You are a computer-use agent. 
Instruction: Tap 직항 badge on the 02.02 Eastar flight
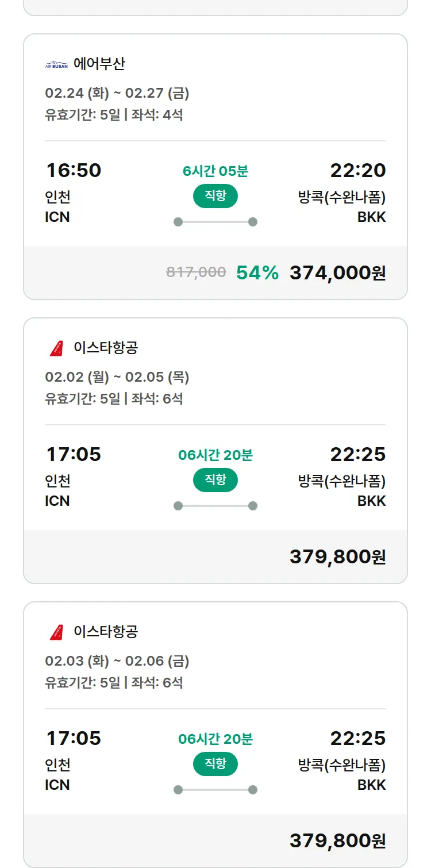pos(215,480)
